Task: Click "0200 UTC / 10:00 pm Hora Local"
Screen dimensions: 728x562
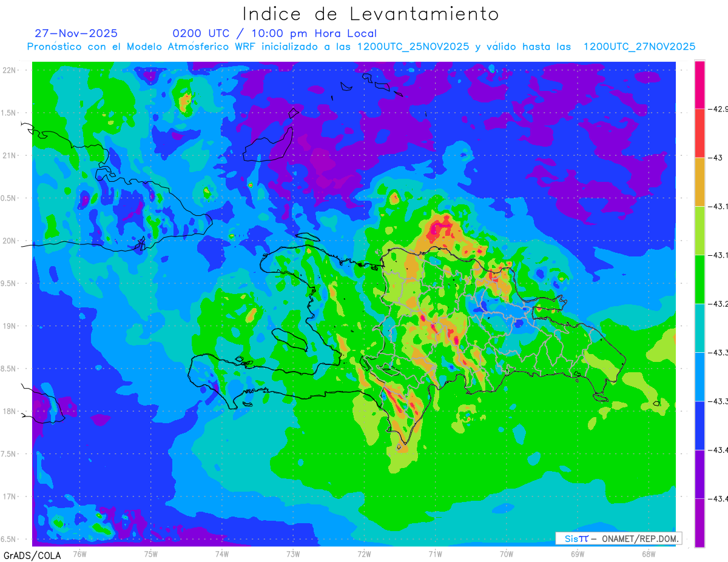Action: point(275,33)
